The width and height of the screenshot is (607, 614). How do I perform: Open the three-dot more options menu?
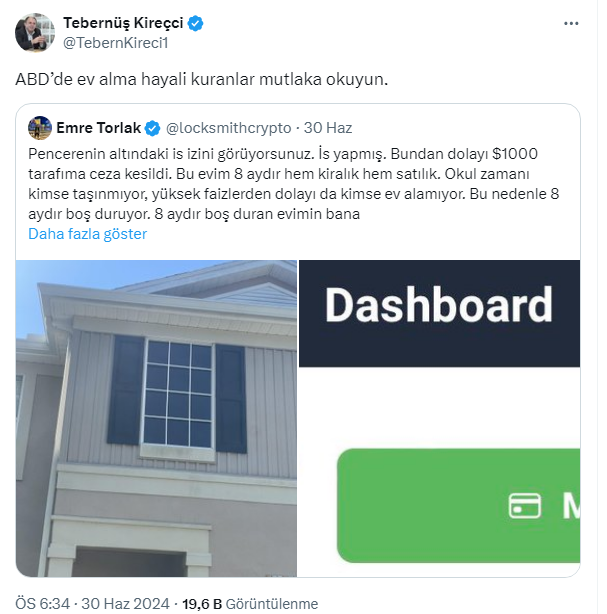(x=570, y=22)
